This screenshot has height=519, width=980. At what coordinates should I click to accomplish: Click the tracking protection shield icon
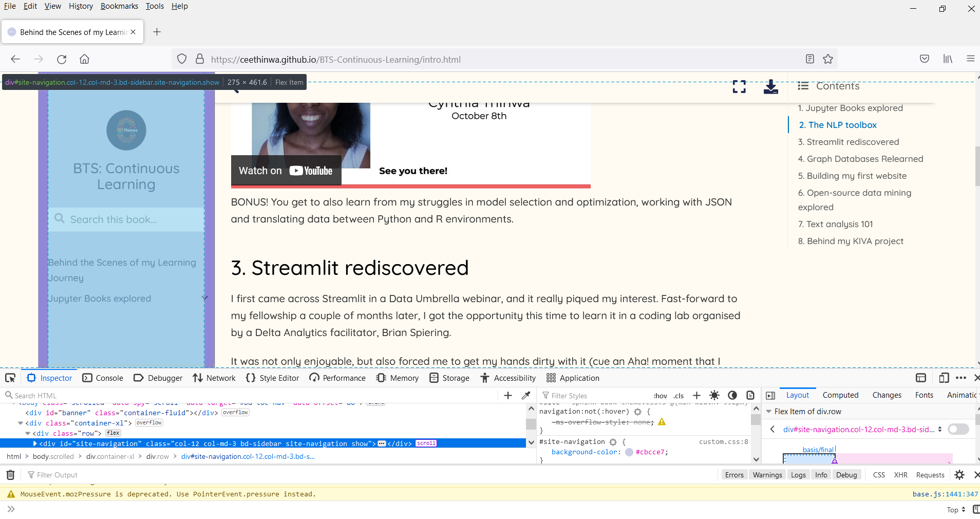(x=182, y=59)
